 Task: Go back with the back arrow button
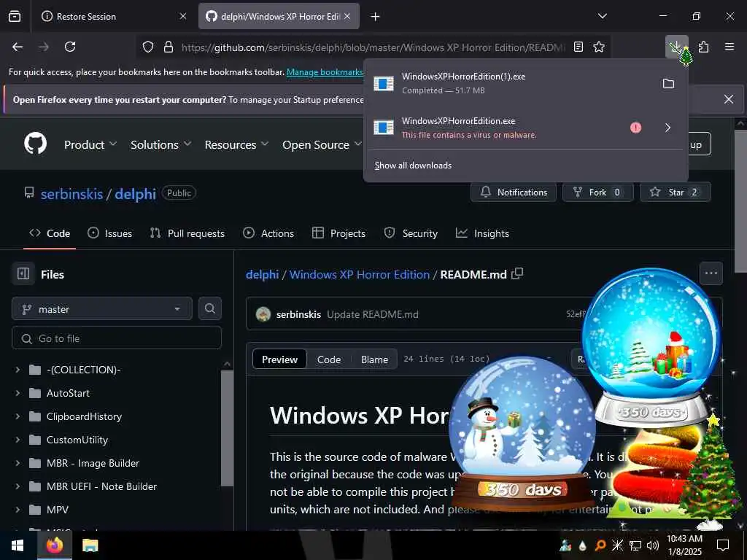point(18,47)
